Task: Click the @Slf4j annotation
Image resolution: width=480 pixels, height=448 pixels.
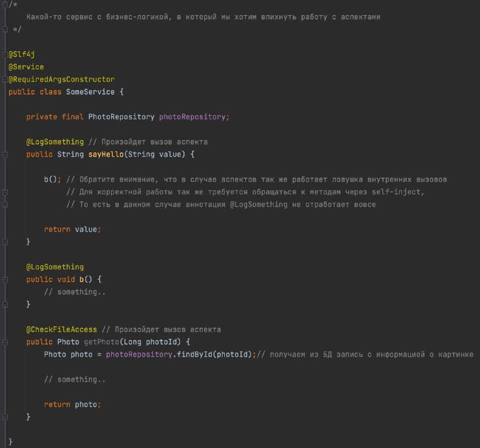Action: click(x=22, y=54)
